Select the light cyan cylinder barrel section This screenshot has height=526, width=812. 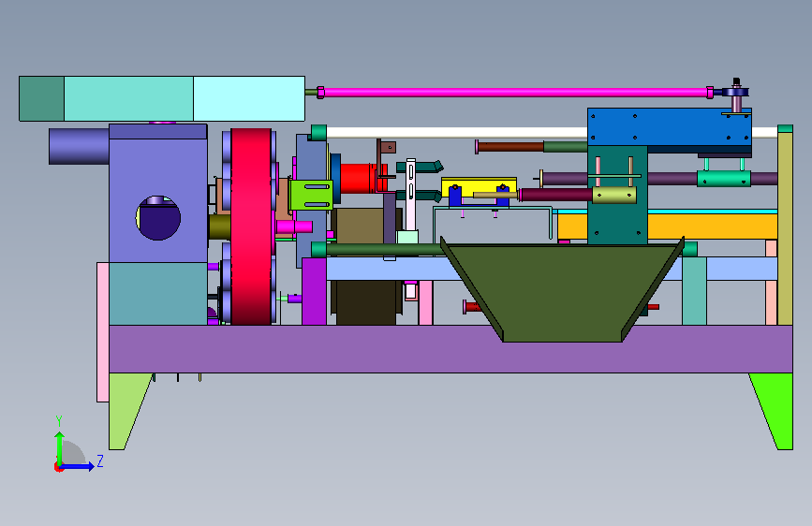coord(249,99)
